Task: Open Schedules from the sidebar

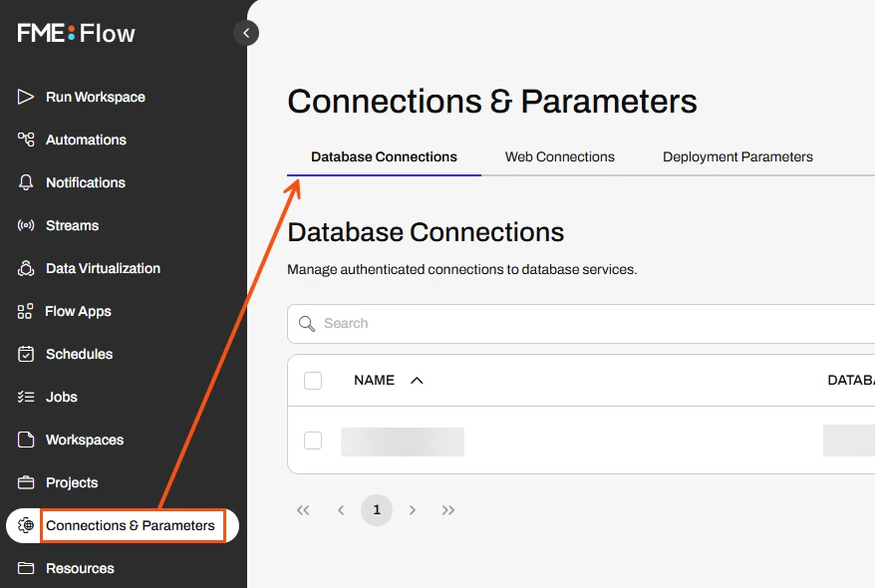Action: [80, 354]
